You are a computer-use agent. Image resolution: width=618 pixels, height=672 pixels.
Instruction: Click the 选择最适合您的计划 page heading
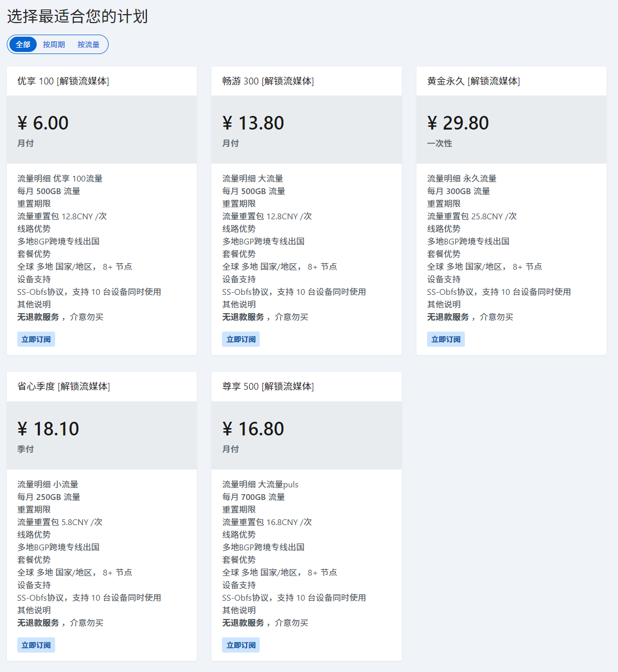[77, 16]
